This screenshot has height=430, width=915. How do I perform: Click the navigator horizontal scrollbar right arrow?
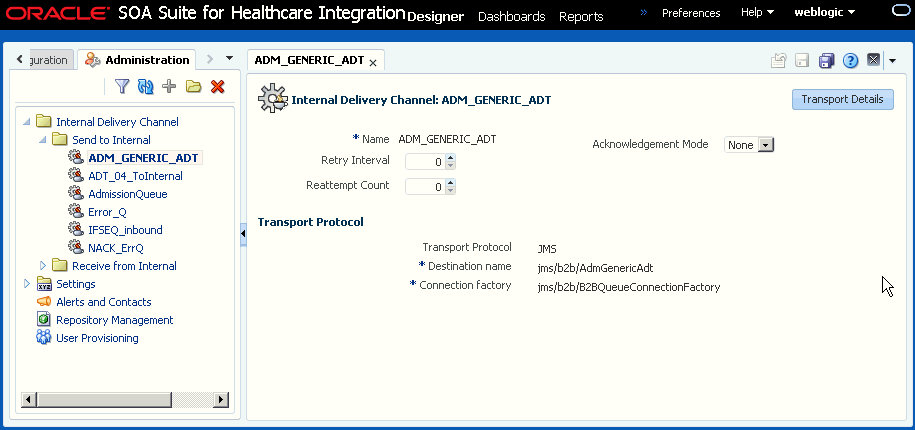tap(221, 400)
